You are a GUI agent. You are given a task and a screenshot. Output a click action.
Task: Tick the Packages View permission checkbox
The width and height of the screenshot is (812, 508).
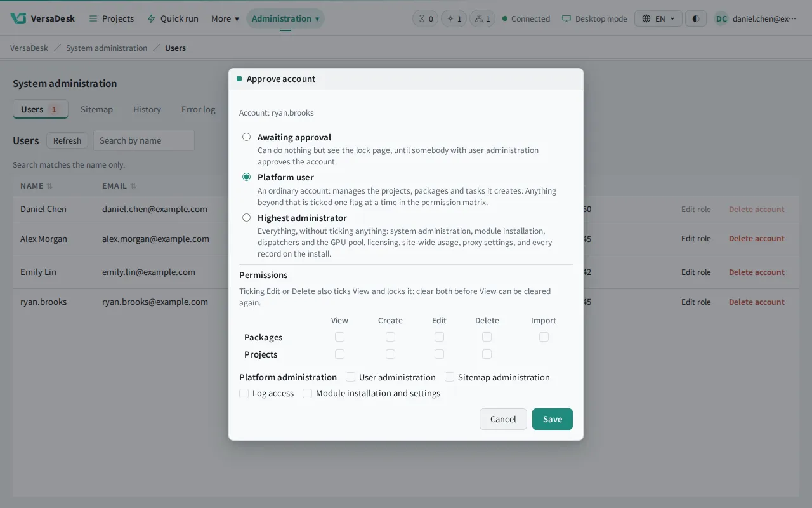pyautogui.click(x=339, y=337)
